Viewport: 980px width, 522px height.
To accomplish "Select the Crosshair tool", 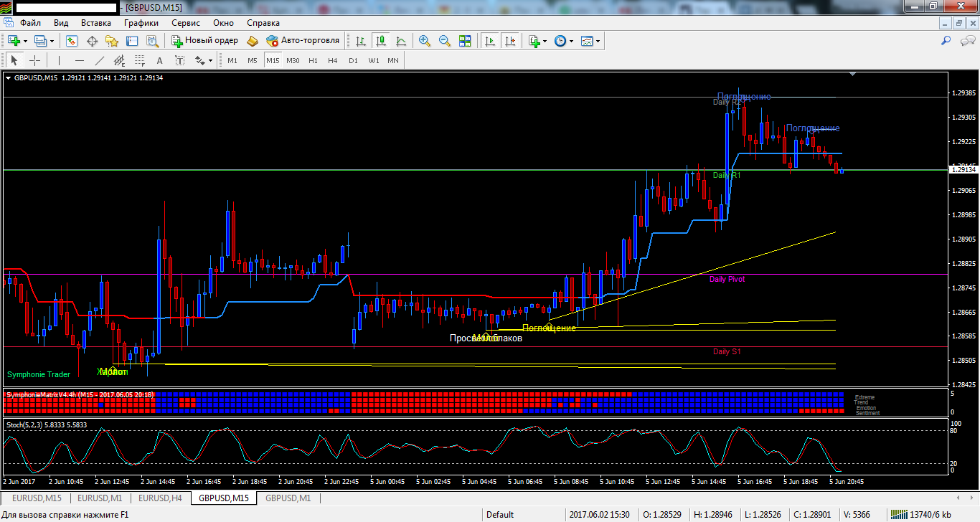I will tap(34, 60).
